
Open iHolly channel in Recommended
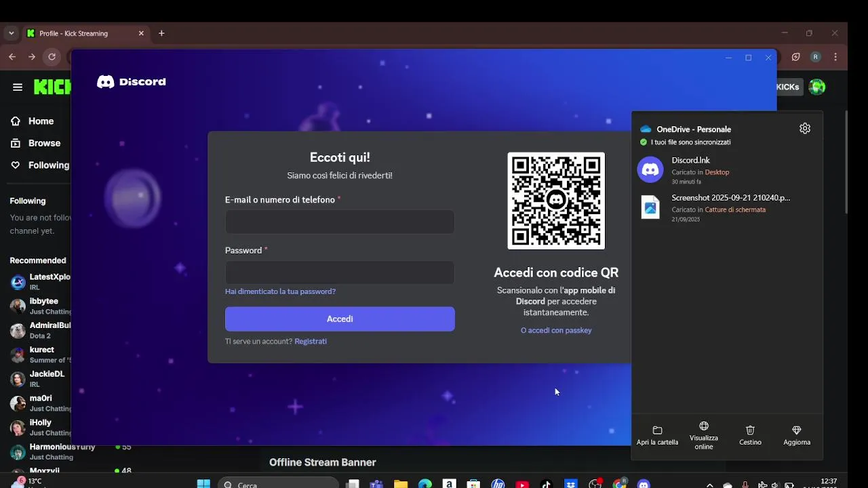[41, 428]
